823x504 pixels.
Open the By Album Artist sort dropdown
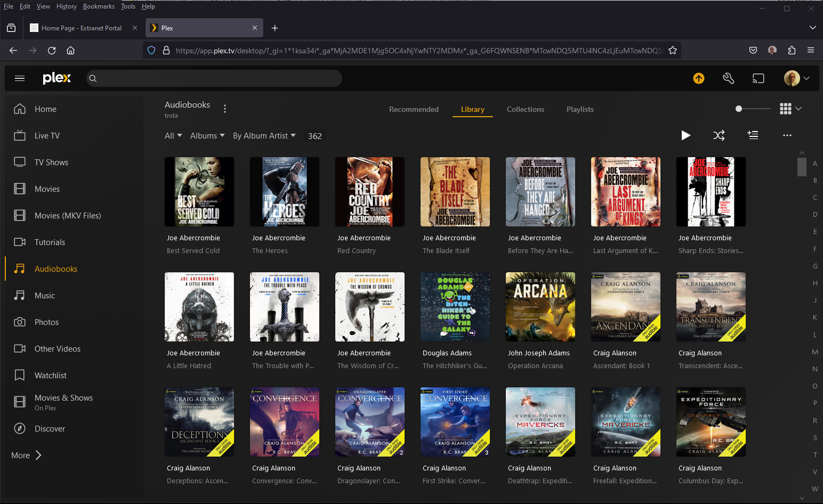264,136
